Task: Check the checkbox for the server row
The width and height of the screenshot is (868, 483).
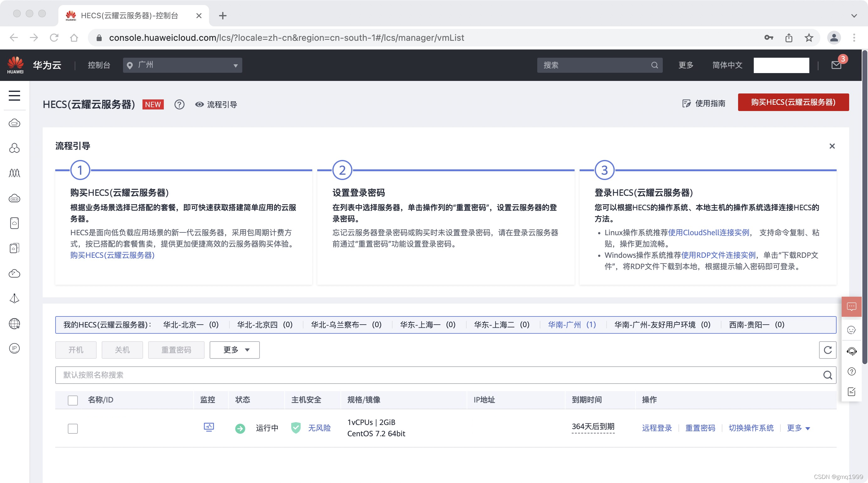Action: [x=72, y=428]
